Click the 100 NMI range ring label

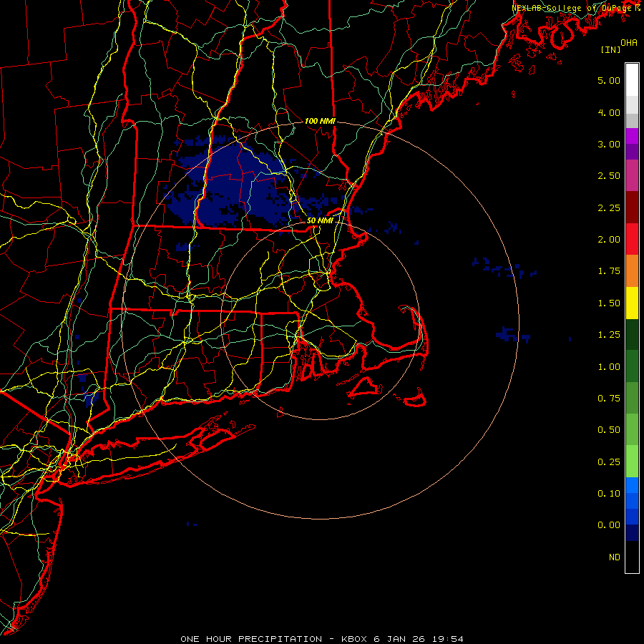pos(320,121)
